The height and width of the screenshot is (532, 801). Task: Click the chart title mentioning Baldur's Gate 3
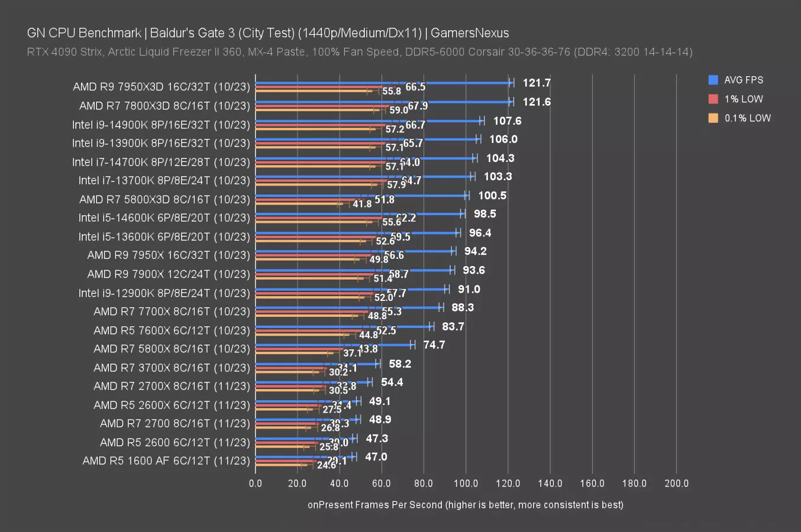click(267, 33)
